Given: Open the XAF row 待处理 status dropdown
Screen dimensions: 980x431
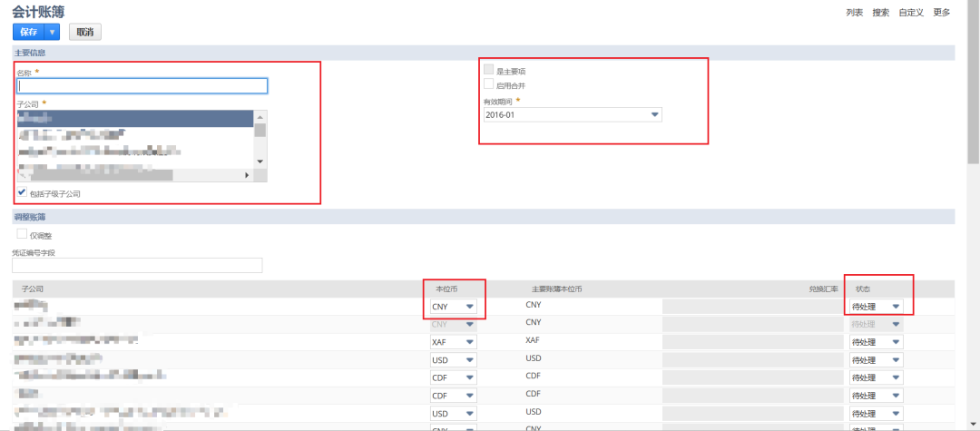Looking at the screenshot, I should (x=877, y=342).
